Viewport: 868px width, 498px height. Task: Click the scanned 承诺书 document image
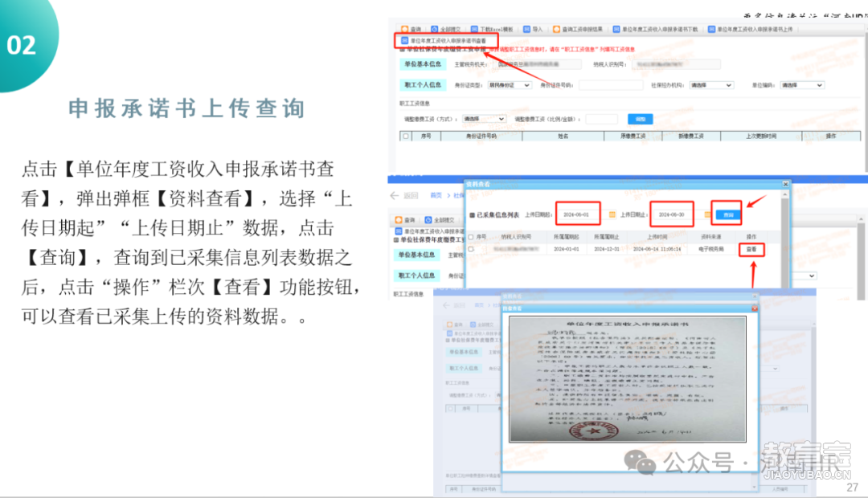pyautogui.click(x=628, y=380)
